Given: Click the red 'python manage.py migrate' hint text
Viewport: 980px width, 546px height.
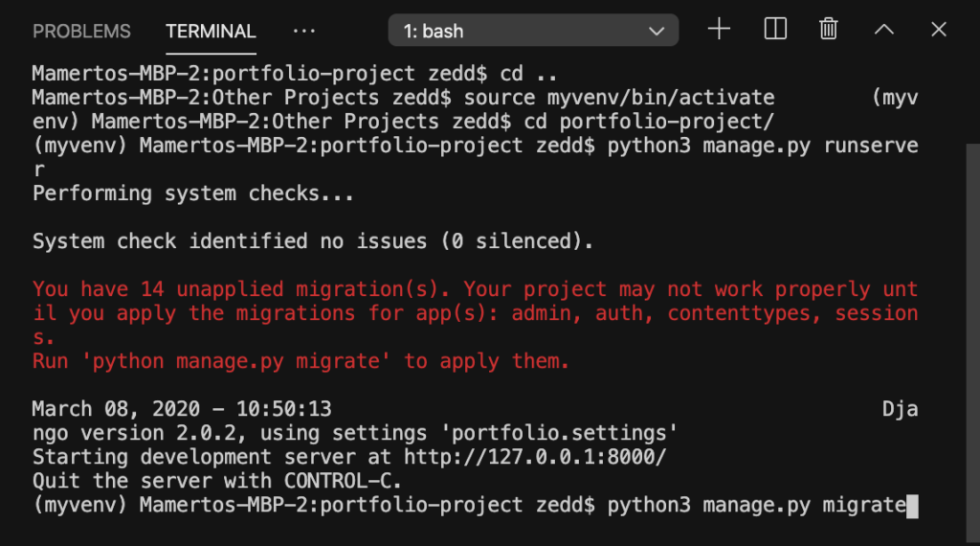Looking at the screenshot, I should [235, 361].
